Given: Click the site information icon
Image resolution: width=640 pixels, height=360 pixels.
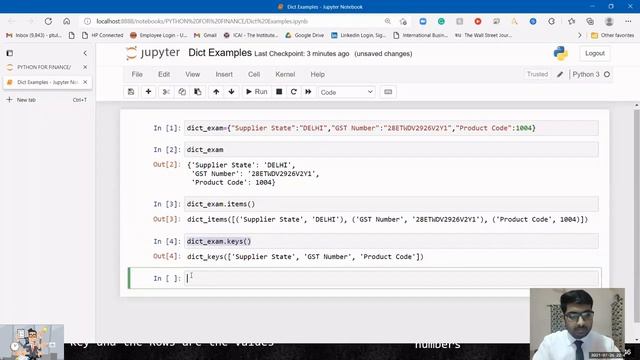Looking at the screenshot, I should pyautogui.click(x=87, y=21).
